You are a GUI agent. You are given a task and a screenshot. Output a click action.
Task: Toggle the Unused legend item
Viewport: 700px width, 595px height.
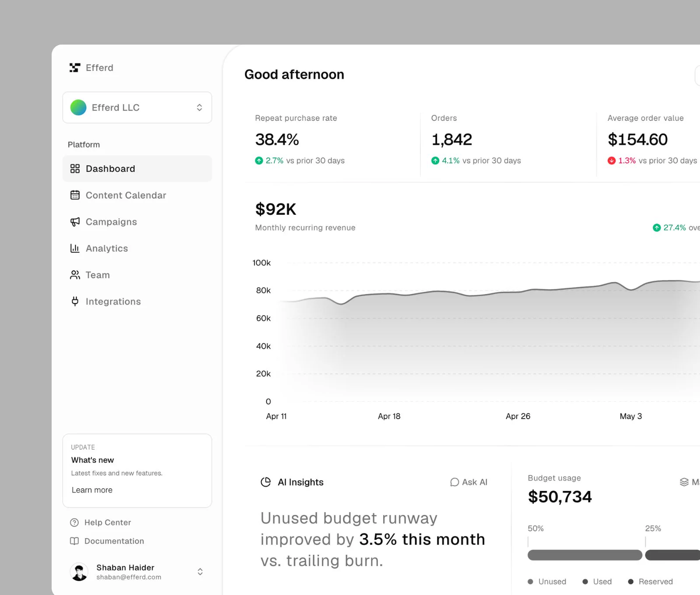click(x=547, y=581)
